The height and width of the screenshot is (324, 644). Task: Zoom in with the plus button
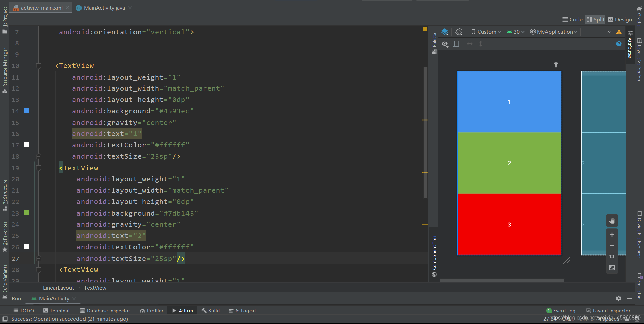coord(612,235)
